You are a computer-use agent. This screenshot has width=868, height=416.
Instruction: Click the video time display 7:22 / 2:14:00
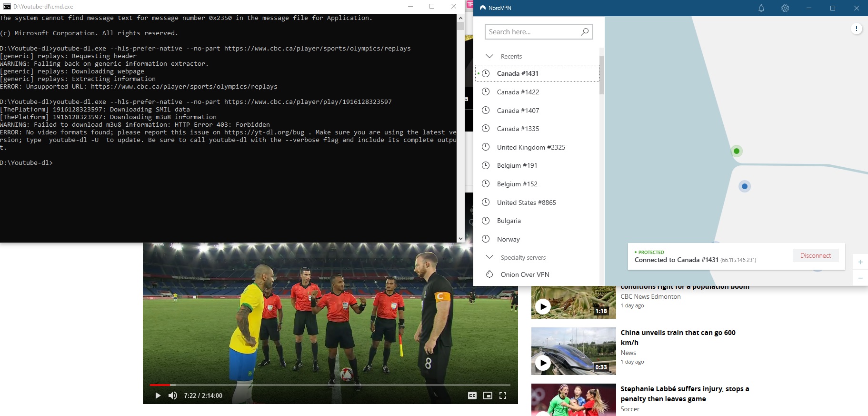pos(203,396)
